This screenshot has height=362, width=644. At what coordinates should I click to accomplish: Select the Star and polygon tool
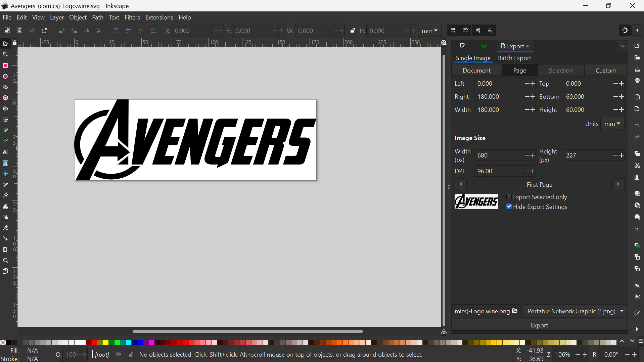5,87
